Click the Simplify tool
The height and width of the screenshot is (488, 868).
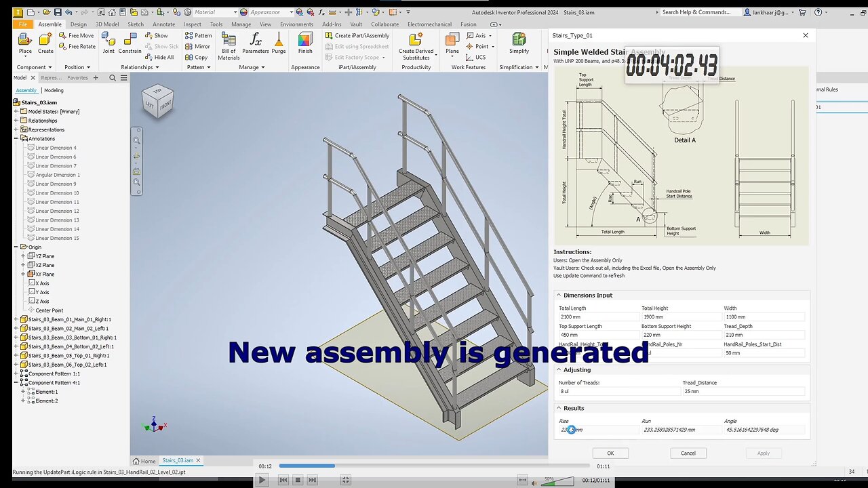(519, 43)
